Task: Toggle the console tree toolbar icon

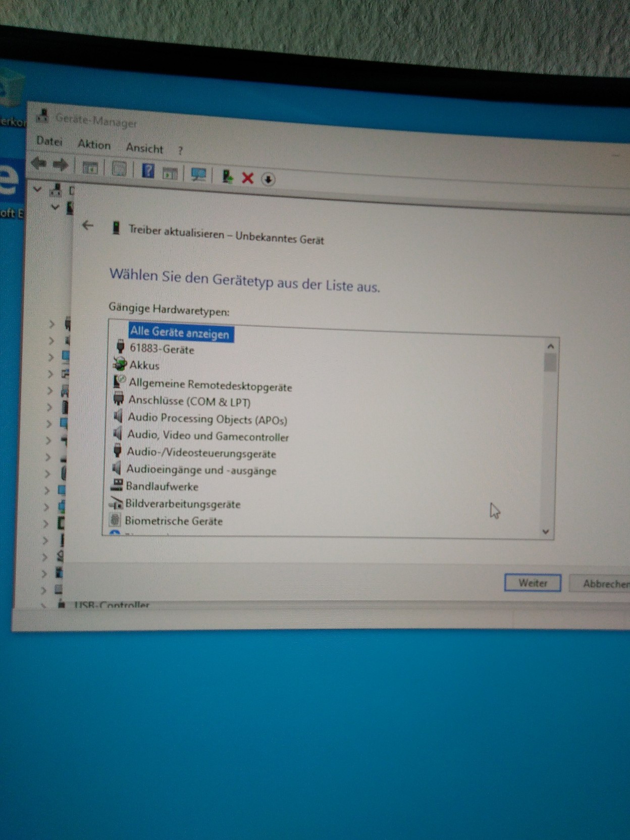Action: coord(90,168)
